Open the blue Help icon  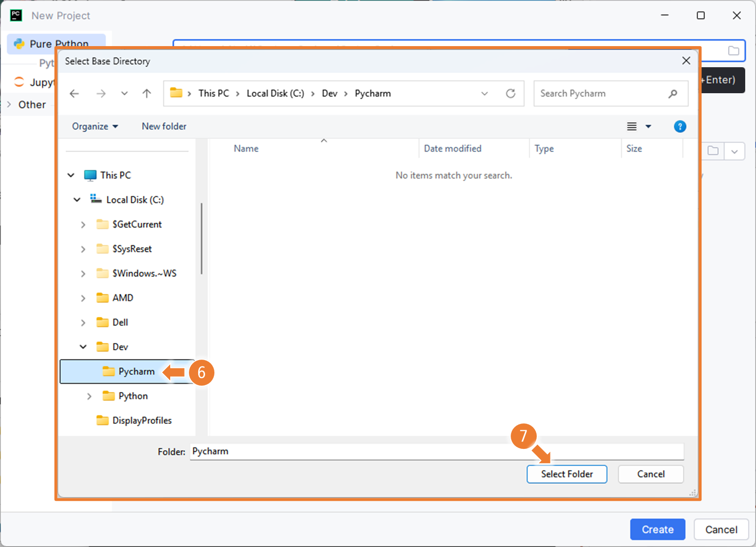pyautogui.click(x=680, y=127)
